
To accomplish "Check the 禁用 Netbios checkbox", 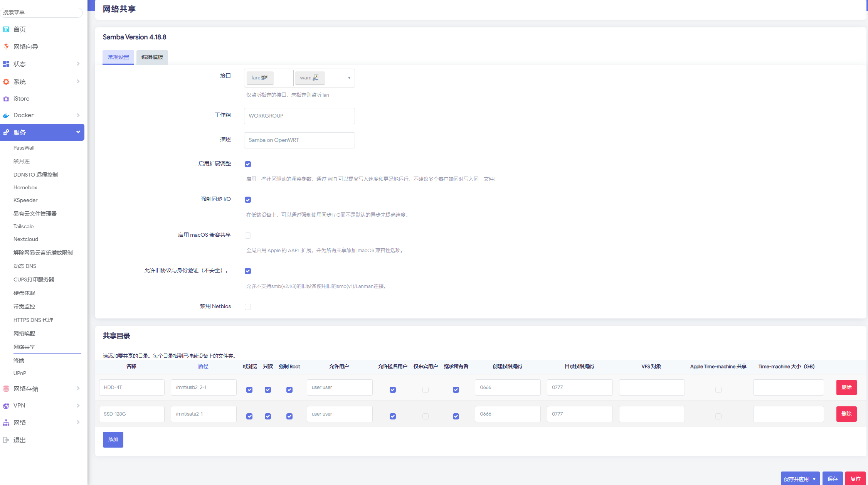I will pyautogui.click(x=248, y=307).
